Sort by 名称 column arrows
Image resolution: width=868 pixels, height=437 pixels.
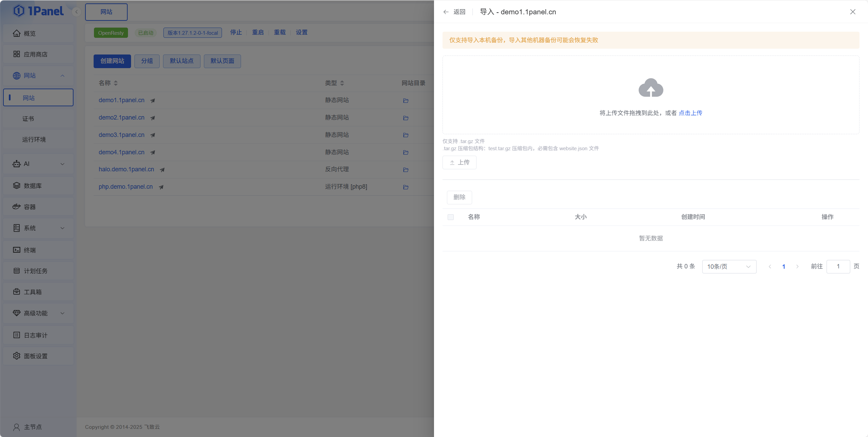click(116, 83)
